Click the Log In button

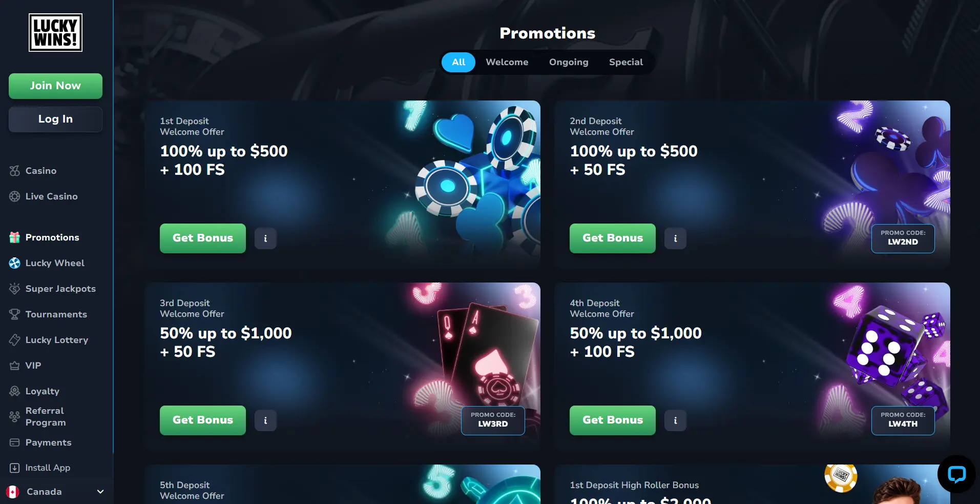click(x=55, y=119)
